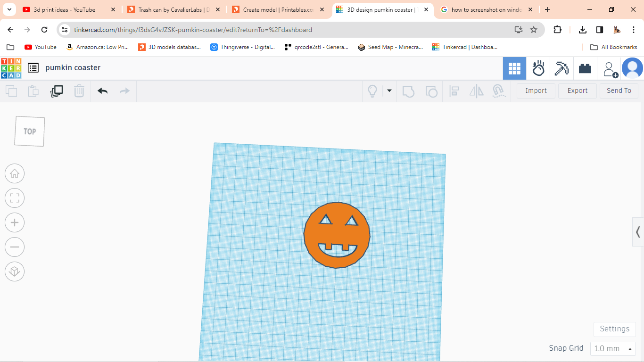Click the Home view button
Image resolution: width=644 pixels, height=362 pixels.
pyautogui.click(x=15, y=173)
